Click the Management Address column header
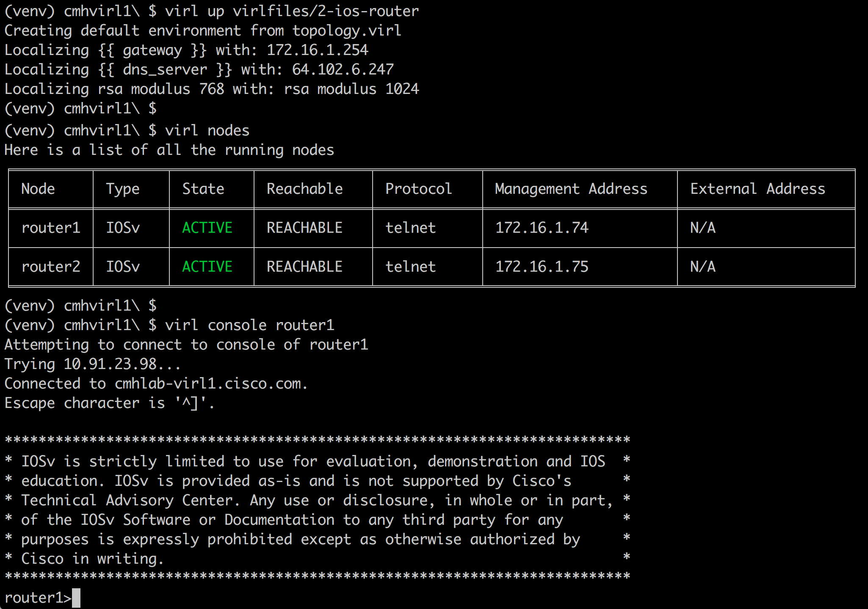 pos(571,189)
